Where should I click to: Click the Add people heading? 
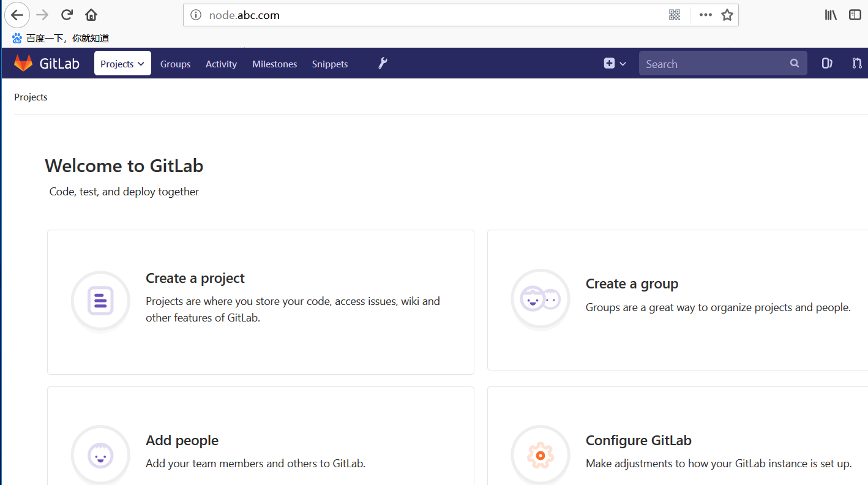pyautogui.click(x=182, y=440)
